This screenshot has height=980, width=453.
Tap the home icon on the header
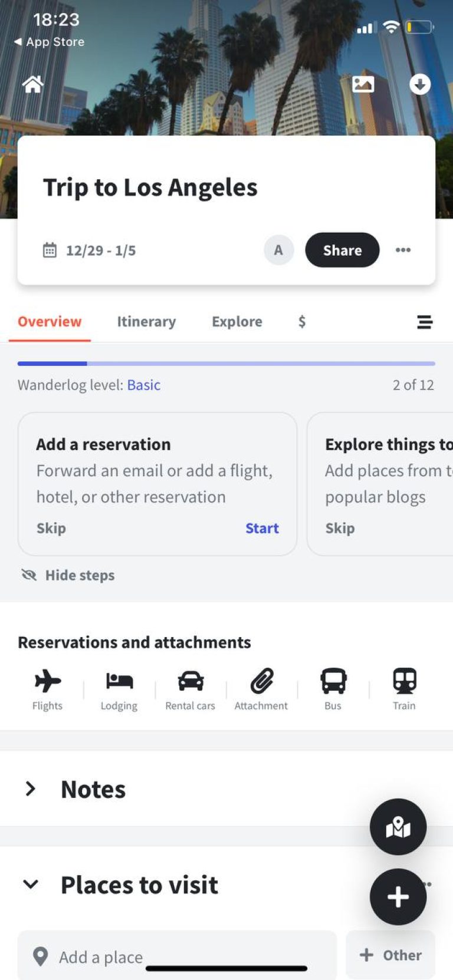tap(32, 84)
